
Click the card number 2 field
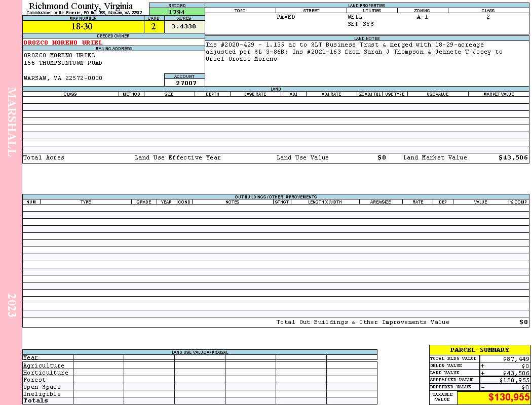[154, 26]
